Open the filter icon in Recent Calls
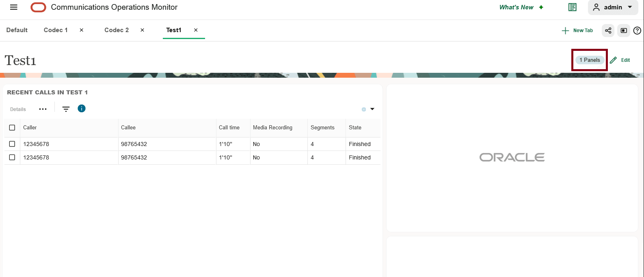 pos(66,109)
